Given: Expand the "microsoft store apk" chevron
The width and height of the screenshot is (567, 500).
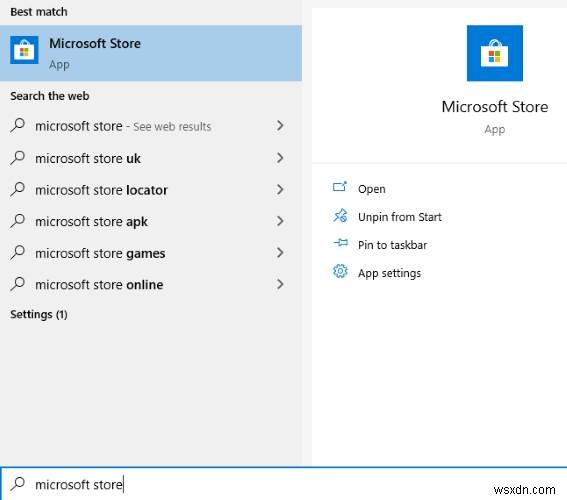Looking at the screenshot, I should click(x=280, y=221).
